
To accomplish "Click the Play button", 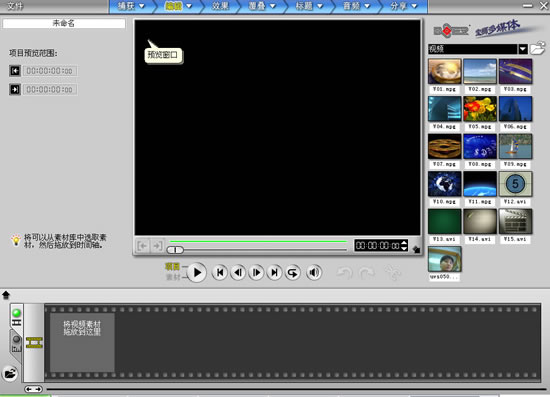I will point(197,272).
